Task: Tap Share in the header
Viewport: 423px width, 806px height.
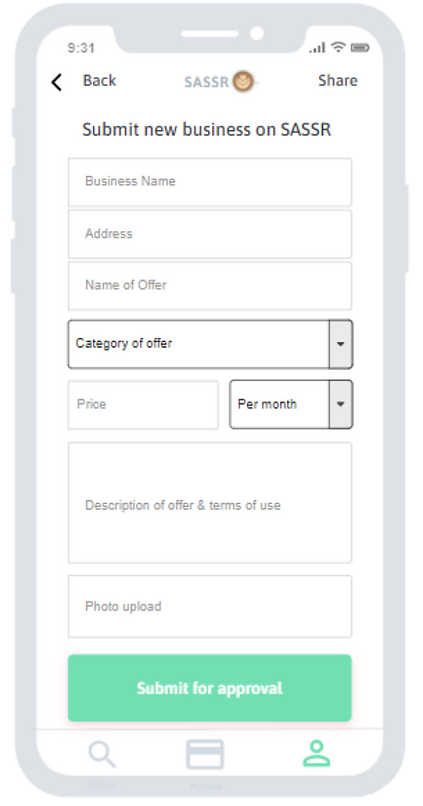Action: point(338,81)
